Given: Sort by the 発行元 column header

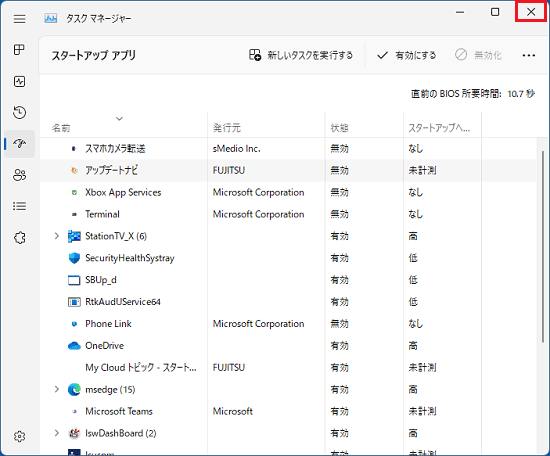Looking at the screenshot, I should tap(227, 128).
